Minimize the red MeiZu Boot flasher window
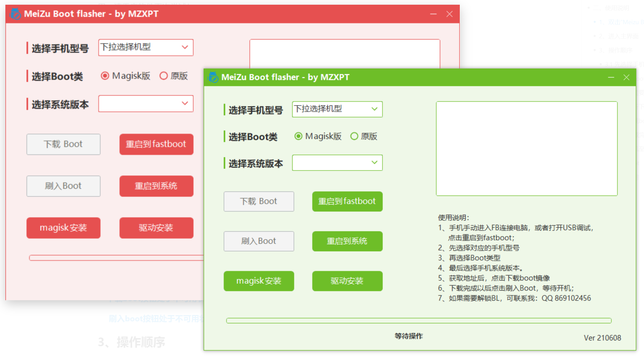Screen dimensions: 644x360 click(x=433, y=14)
